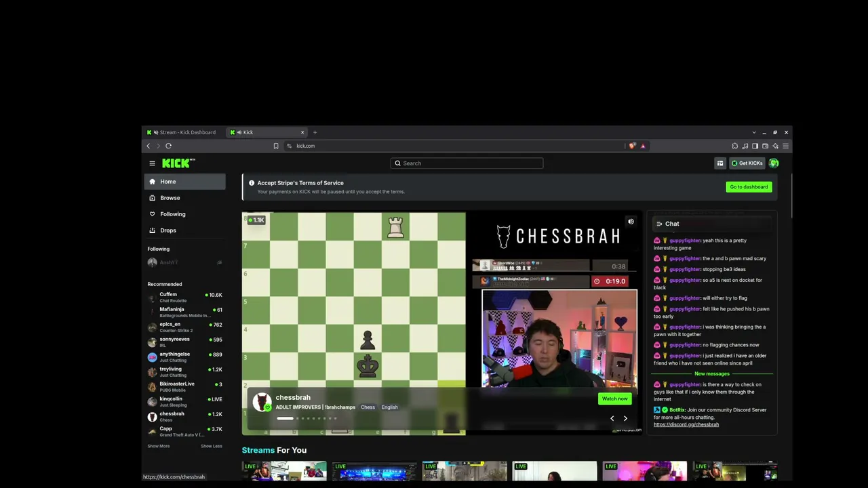Open recommended channel Cuffem

(x=184, y=297)
